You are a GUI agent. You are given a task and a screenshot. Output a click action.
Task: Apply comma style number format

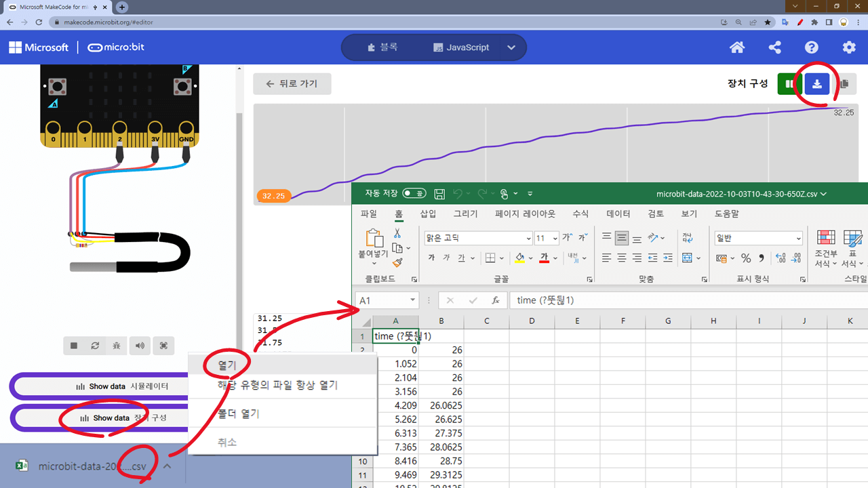(x=762, y=258)
